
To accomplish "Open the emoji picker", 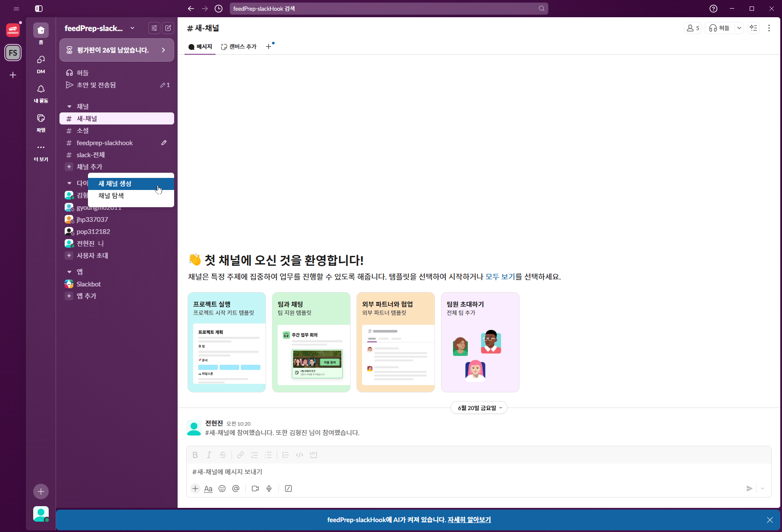I will (222, 488).
